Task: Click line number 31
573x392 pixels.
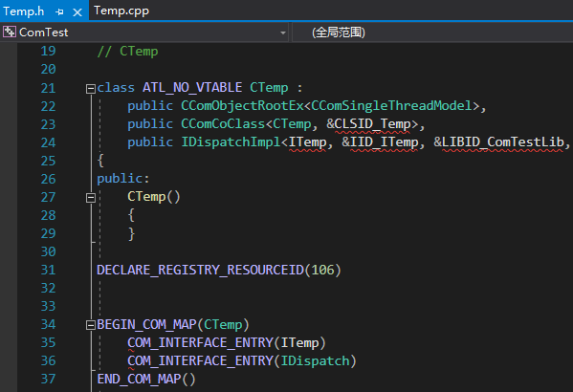Action: coord(48,270)
